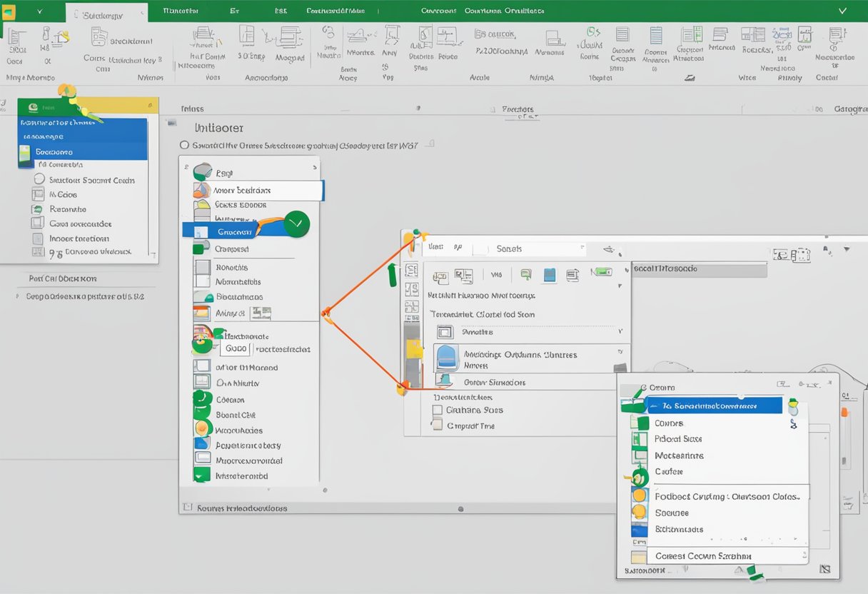The image size is (868, 594).
Task: Enable the Cmprof Tme checkbox below it
Action: click(438, 427)
